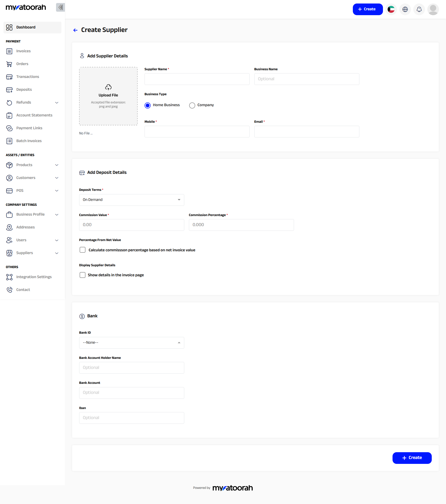
Task: Open the Bank ID dropdown
Action: [131, 343]
